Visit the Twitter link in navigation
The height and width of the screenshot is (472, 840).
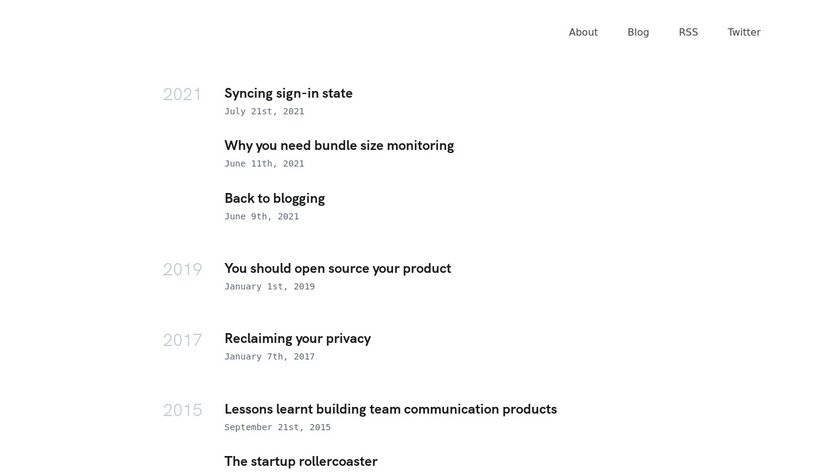[x=744, y=32]
